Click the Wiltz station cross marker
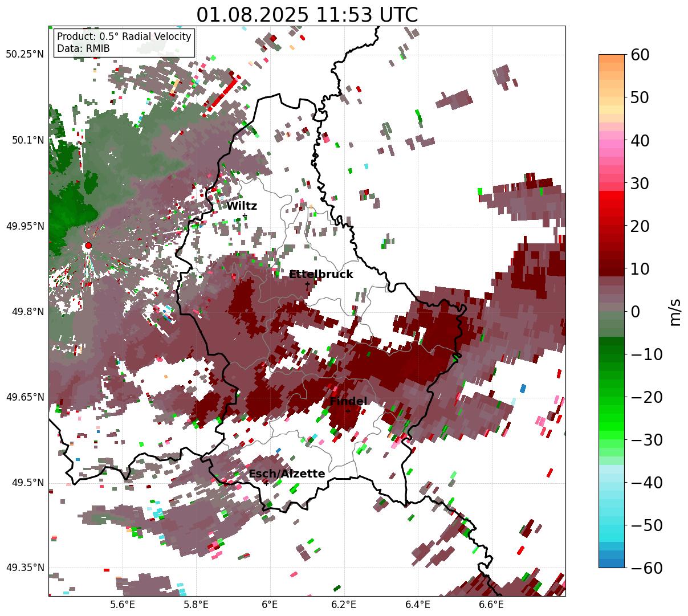The image size is (688, 616). point(245,216)
